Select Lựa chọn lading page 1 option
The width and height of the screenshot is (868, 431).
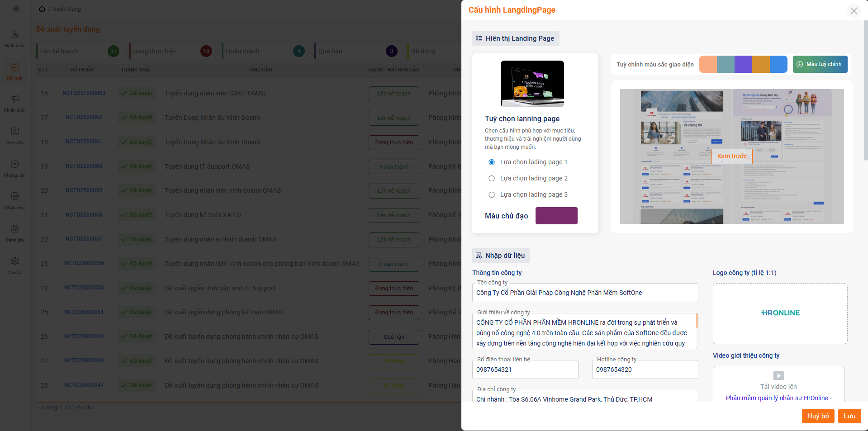(x=492, y=162)
